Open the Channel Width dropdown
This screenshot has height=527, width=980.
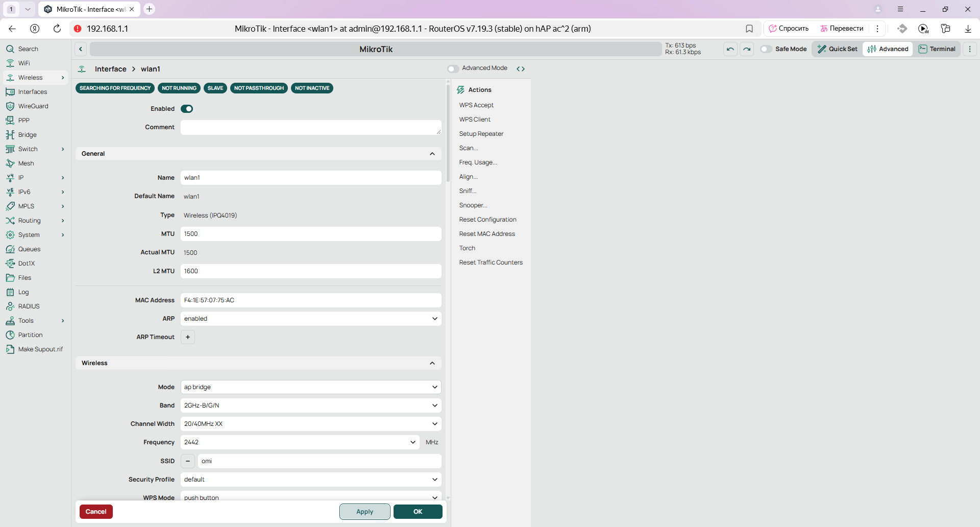tap(311, 424)
